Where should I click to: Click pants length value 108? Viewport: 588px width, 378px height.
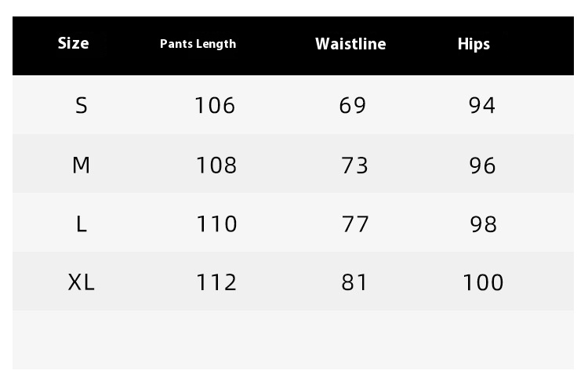pyautogui.click(x=216, y=165)
